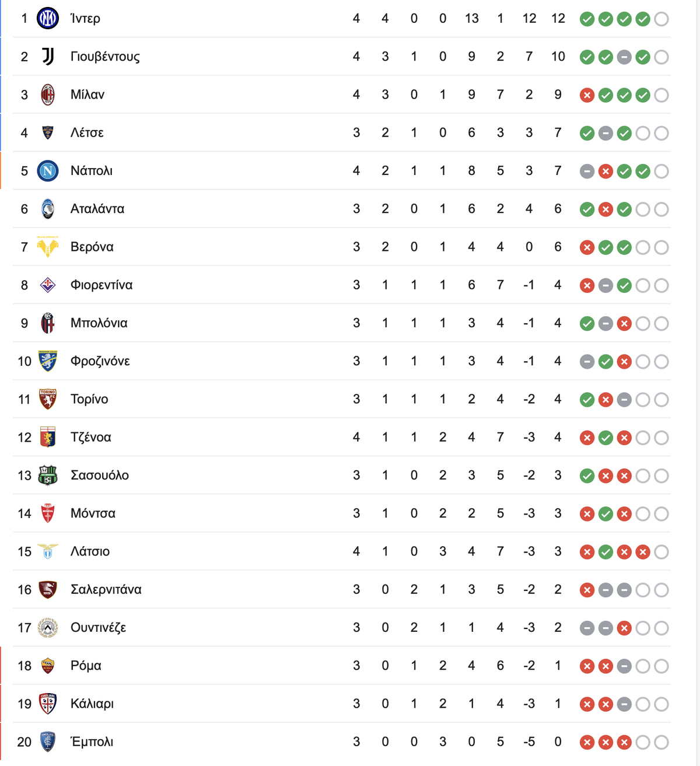Screen dimensions: 700x766
Task: Click the Lazio eagle logo
Action: [48, 551]
